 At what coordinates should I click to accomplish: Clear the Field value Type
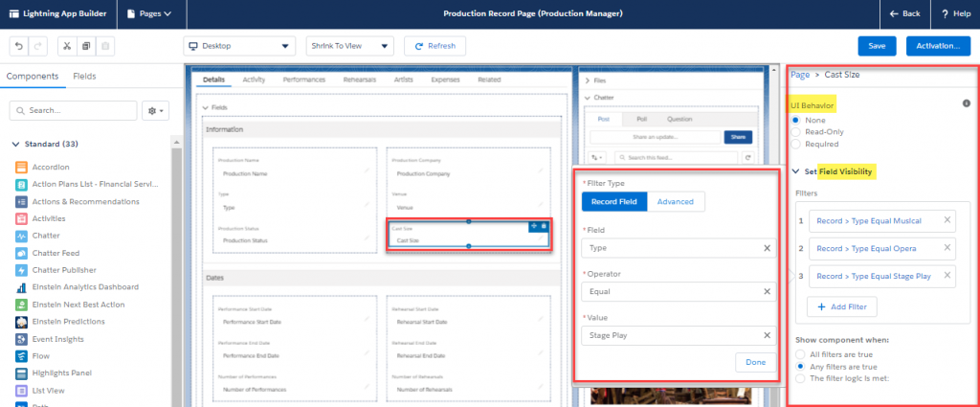(x=767, y=248)
